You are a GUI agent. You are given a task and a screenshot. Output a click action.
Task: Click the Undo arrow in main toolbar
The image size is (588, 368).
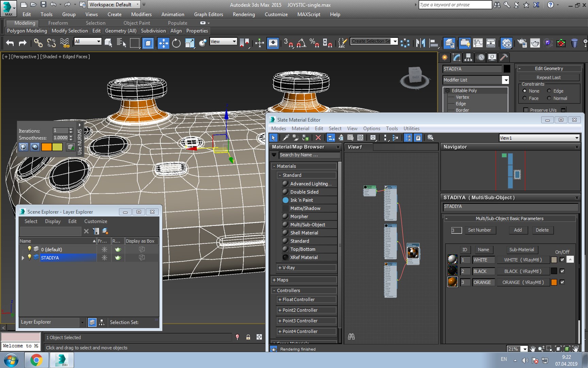click(x=10, y=43)
